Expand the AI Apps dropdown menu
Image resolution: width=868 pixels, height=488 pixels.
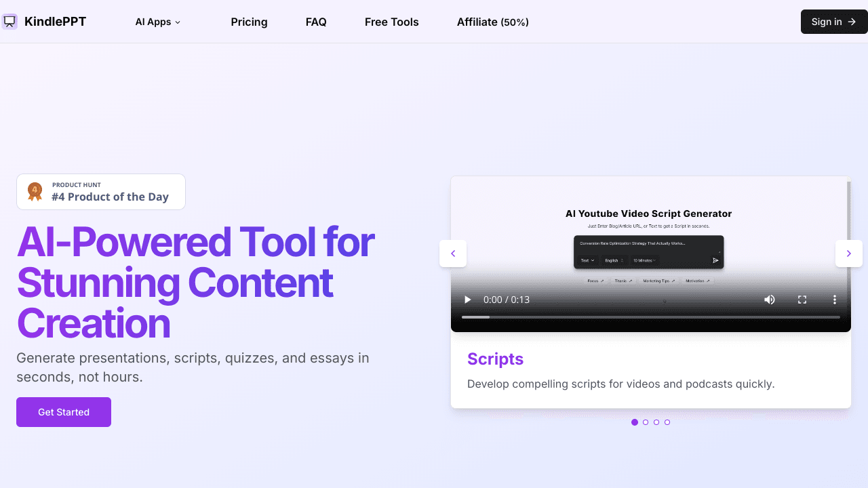pos(158,22)
